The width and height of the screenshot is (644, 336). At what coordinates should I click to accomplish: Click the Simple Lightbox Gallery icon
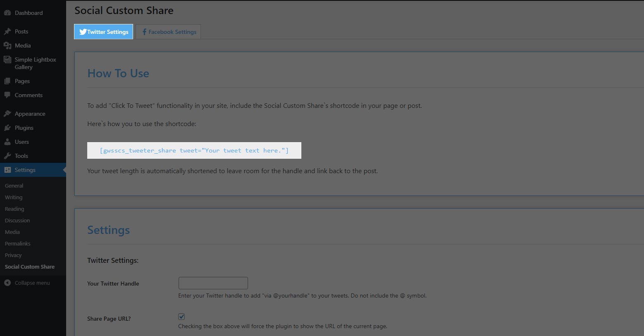(x=7, y=60)
